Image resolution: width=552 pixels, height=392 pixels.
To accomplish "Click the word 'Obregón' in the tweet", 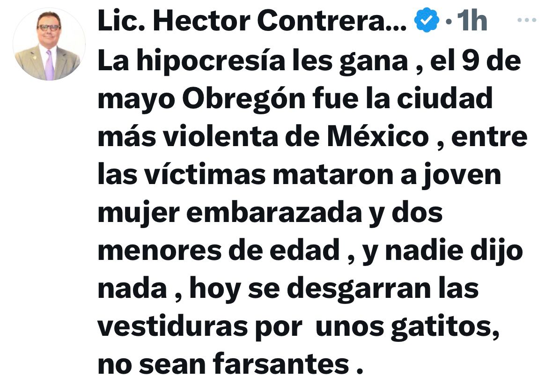I will click(x=243, y=99).
